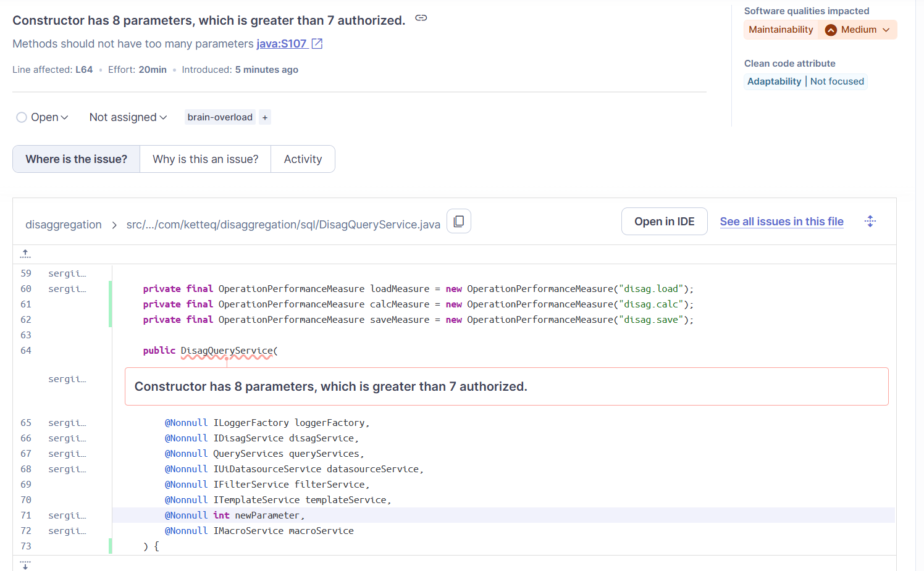The image size is (924, 571).
Task: Open the Not assigned assignee dropdown
Action: [128, 117]
